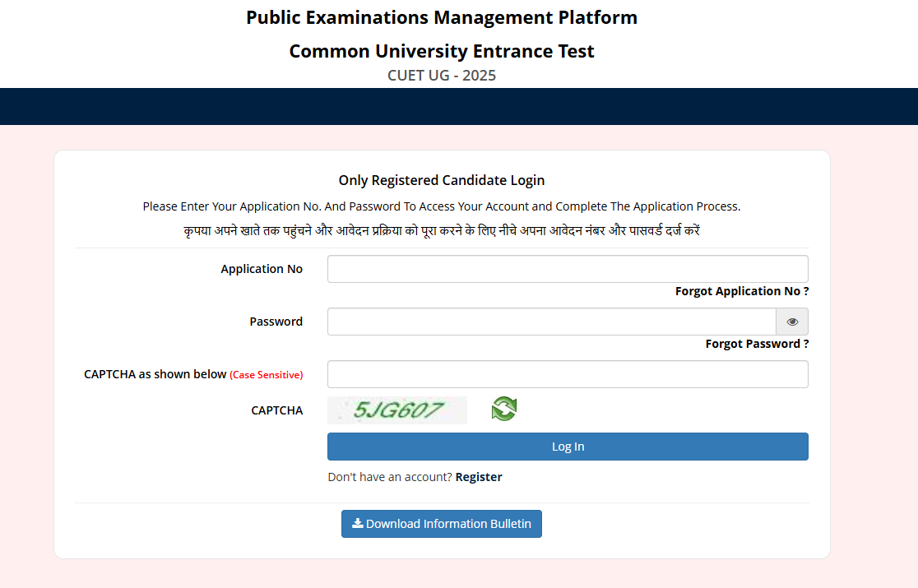This screenshot has width=918, height=588.
Task: Click the 5JG607 CAPTCHA image
Action: pos(397,410)
